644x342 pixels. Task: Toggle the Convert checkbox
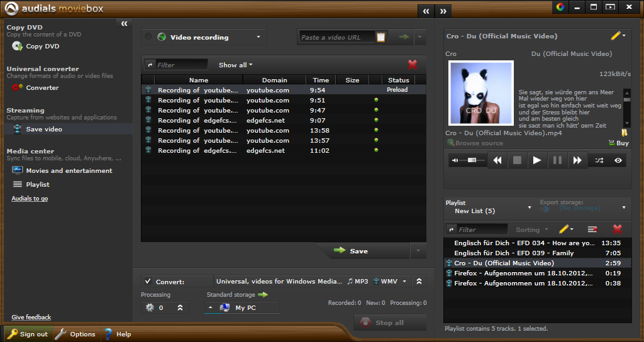tap(148, 282)
